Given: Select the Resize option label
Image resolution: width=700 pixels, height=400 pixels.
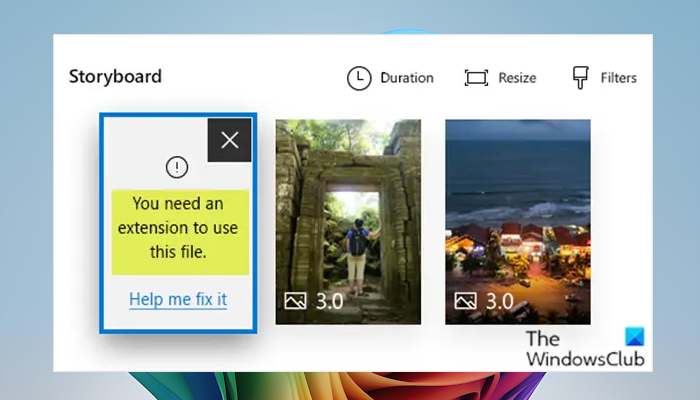Looking at the screenshot, I should tap(517, 78).
